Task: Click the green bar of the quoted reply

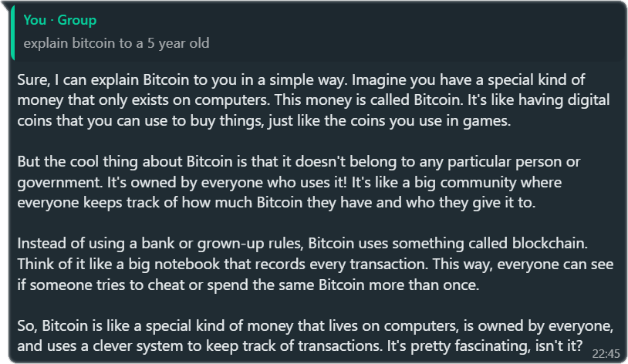Action: (12, 33)
